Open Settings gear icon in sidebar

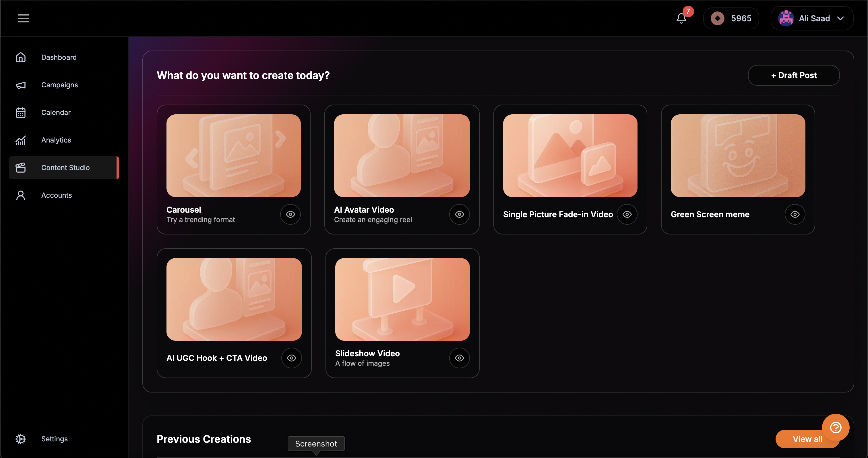[x=21, y=439]
